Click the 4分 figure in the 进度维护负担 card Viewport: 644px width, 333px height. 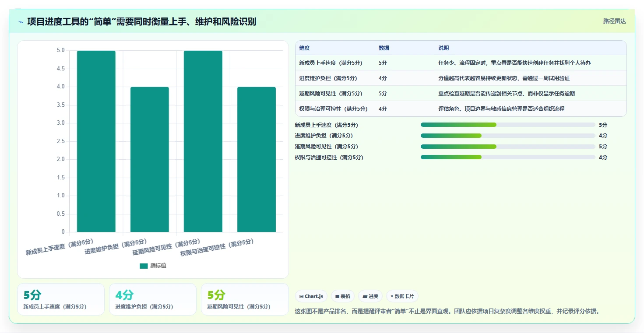tap(124, 295)
